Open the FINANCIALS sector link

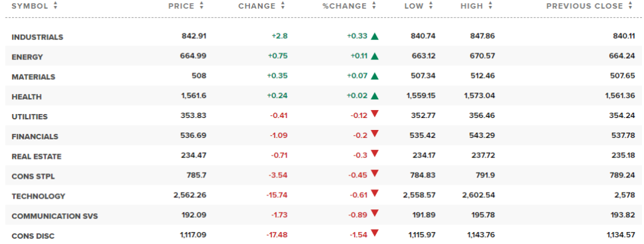click(x=35, y=137)
